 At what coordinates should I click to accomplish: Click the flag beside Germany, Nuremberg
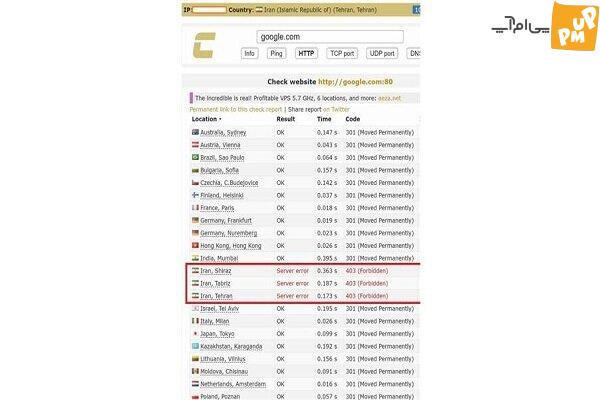point(196,233)
